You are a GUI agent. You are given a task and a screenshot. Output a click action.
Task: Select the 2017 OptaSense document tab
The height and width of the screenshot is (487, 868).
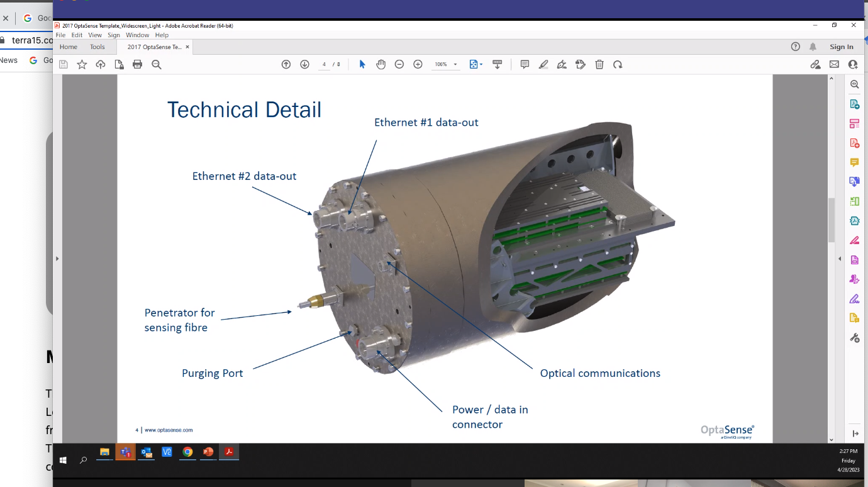154,47
